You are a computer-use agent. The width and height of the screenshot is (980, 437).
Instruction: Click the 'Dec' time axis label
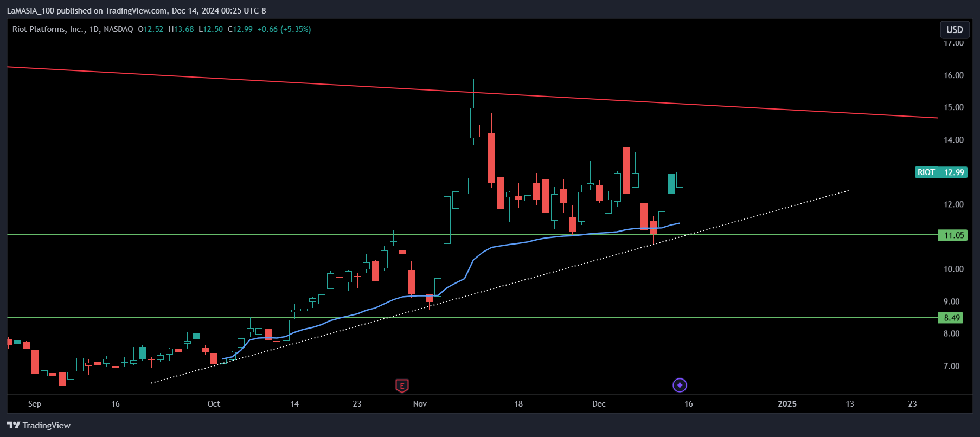[599, 404]
